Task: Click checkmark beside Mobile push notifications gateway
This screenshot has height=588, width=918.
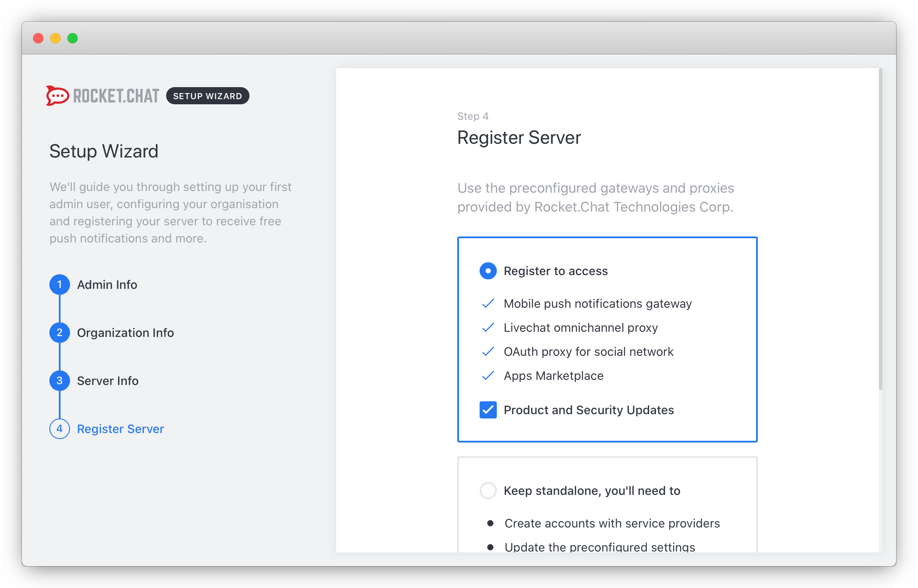Action: [488, 304]
